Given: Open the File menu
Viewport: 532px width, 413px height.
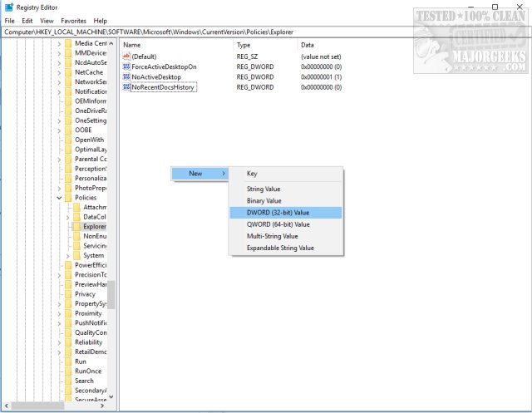Looking at the screenshot, I should pos(9,21).
